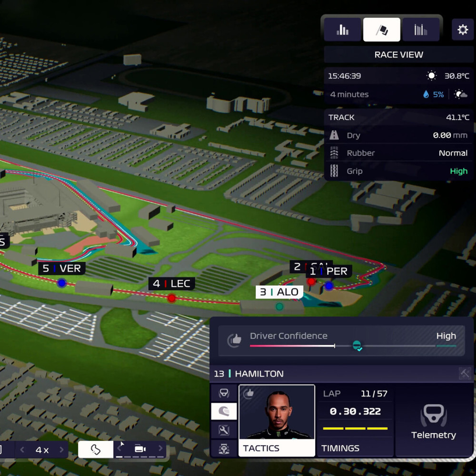The height and width of the screenshot is (476, 476).
Task: Click the steering wheel sidebar icon
Action: [224, 393]
